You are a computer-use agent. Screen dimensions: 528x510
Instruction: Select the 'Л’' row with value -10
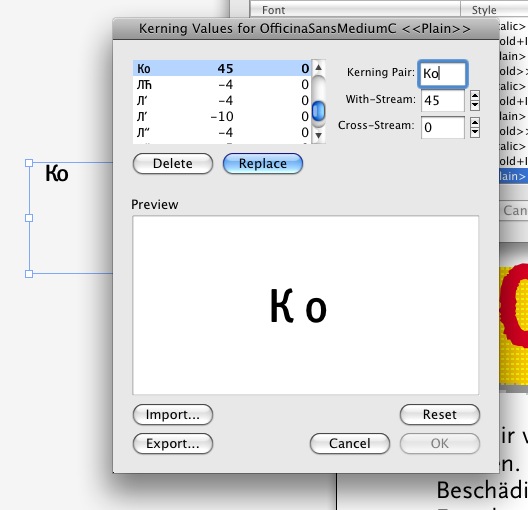click(222, 116)
